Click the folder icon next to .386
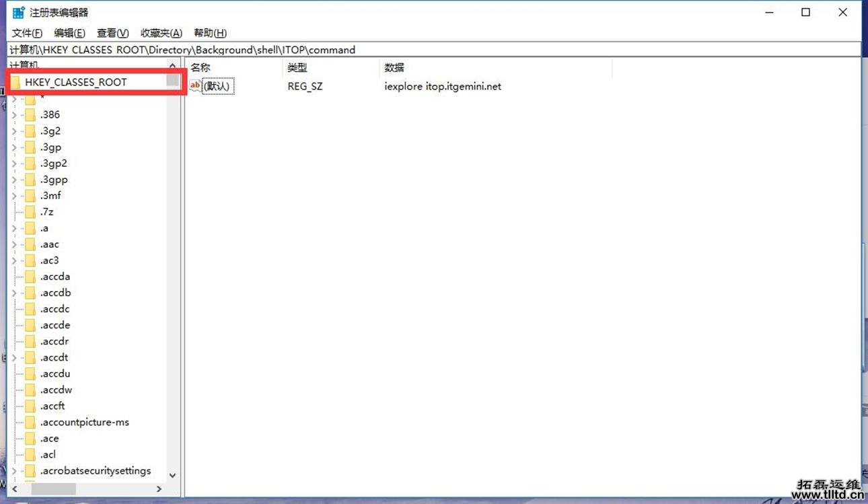This screenshot has height=504, width=868. click(x=30, y=115)
